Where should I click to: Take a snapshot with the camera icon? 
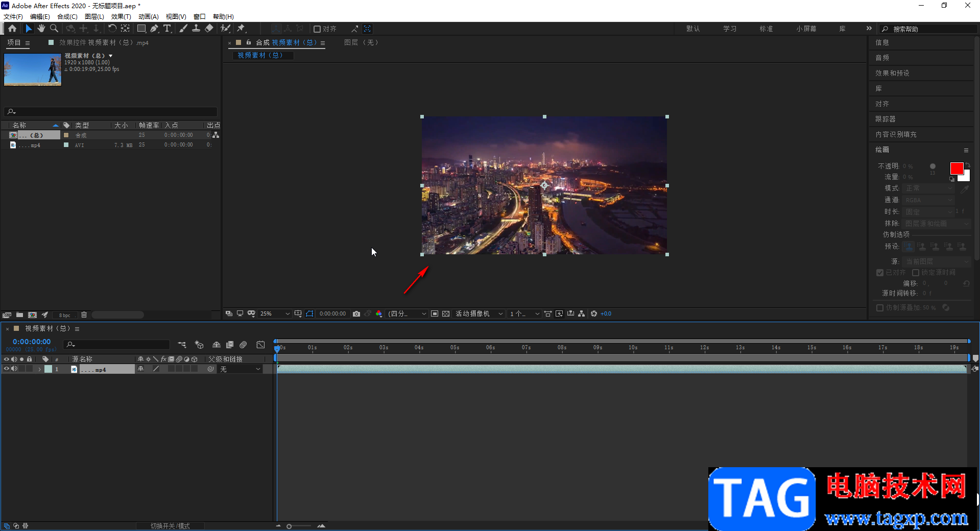click(x=356, y=313)
